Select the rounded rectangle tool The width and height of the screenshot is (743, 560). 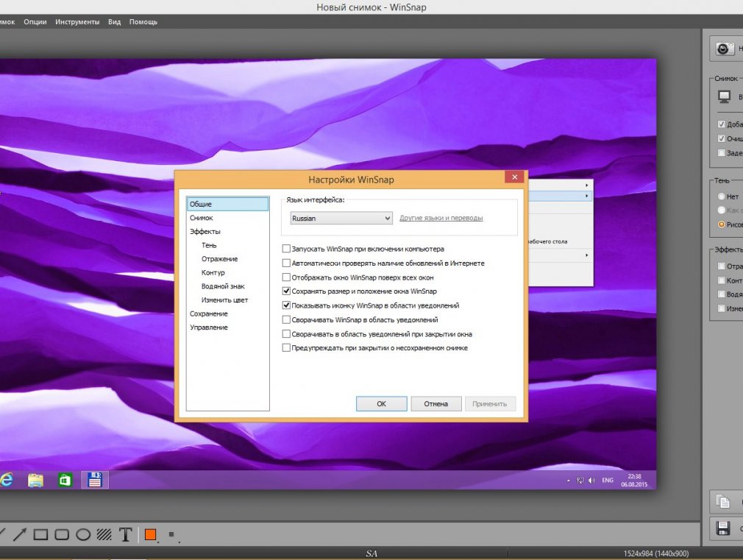click(62, 534)
